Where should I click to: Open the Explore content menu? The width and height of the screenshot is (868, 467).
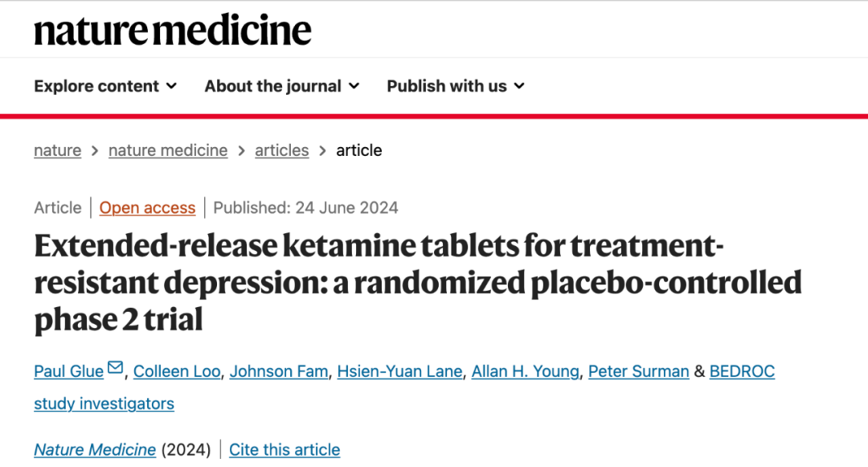coord(105,86)
